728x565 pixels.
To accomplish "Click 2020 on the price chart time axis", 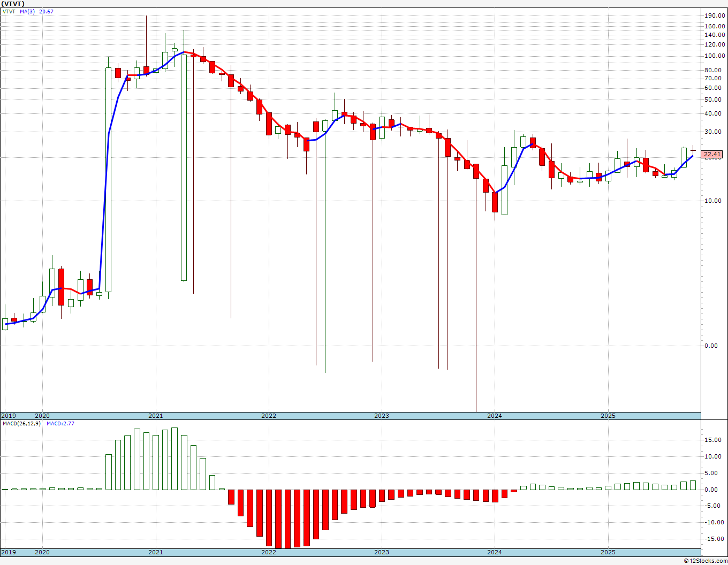I will pyautogui.click(x=42, y=416).
